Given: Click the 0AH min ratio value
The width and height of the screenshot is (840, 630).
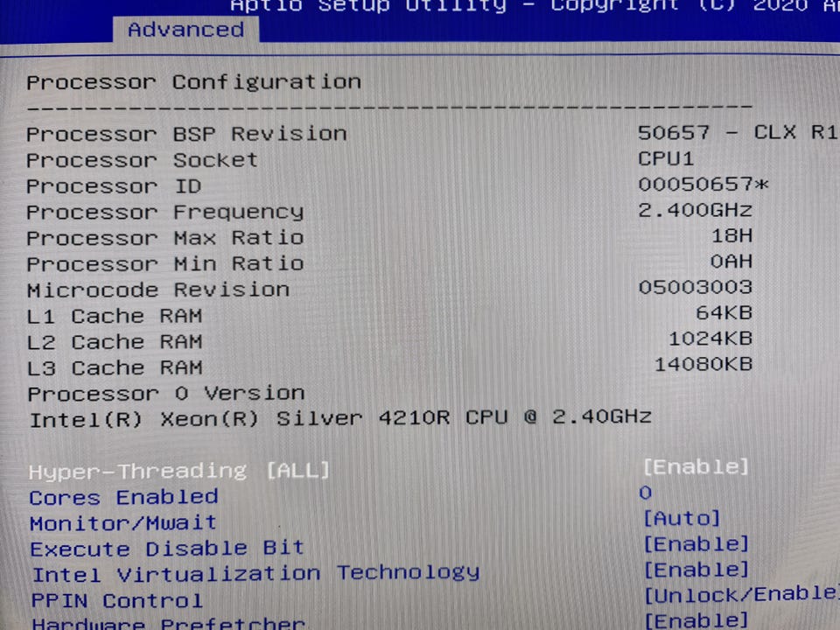Looking at the screenshot, I should point(731,262).
